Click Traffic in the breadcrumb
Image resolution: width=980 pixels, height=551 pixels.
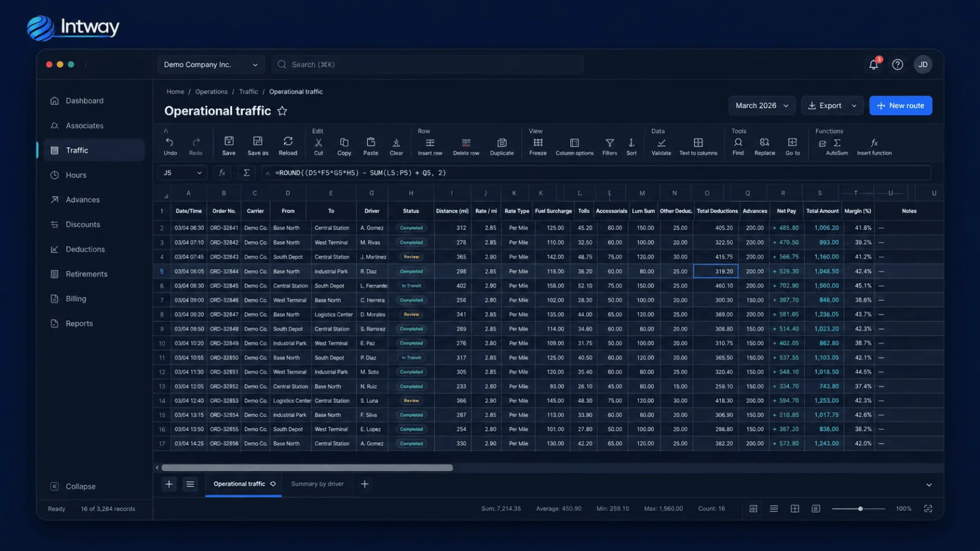(248, 92)
